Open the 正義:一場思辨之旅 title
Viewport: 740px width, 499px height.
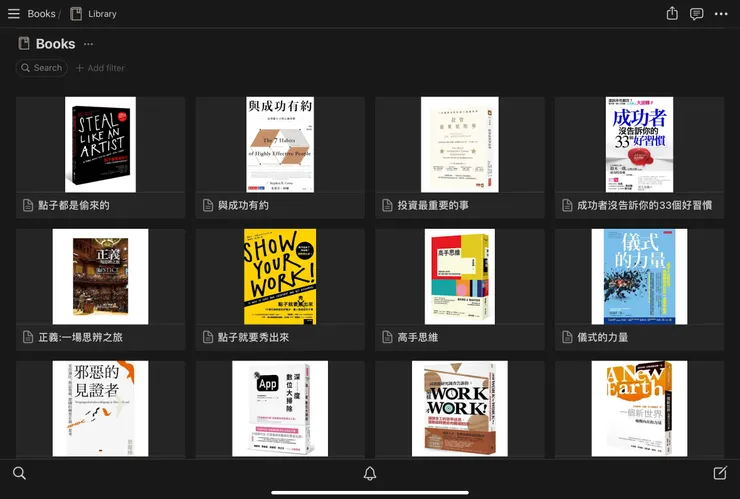point(80,337)
